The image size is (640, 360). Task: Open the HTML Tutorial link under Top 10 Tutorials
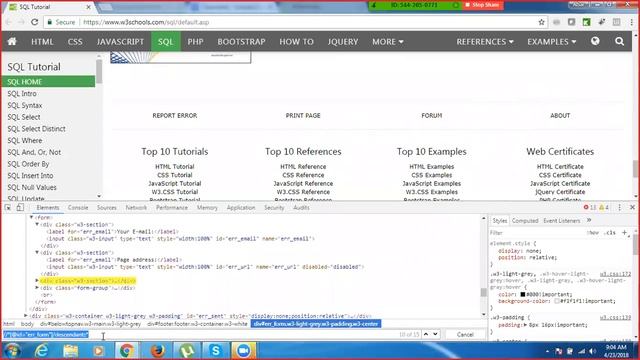pyautogui.click(x=175, y=167)
